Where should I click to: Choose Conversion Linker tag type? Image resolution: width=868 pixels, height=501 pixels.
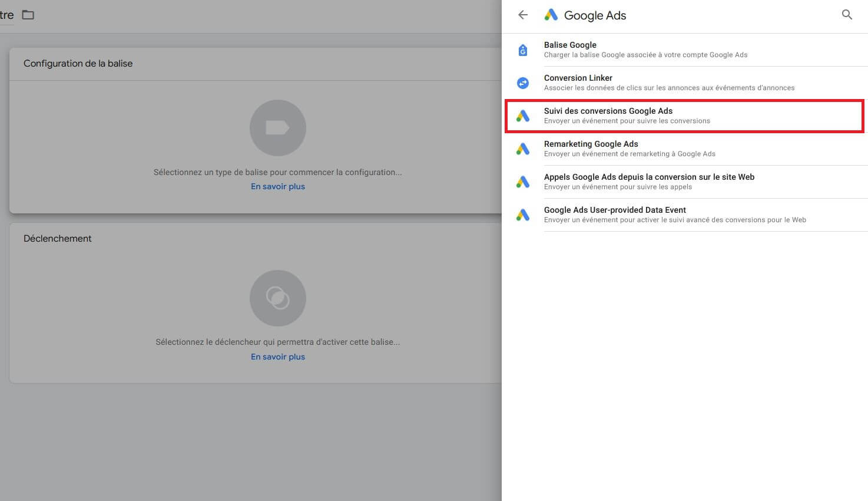[x=685, y=83]
